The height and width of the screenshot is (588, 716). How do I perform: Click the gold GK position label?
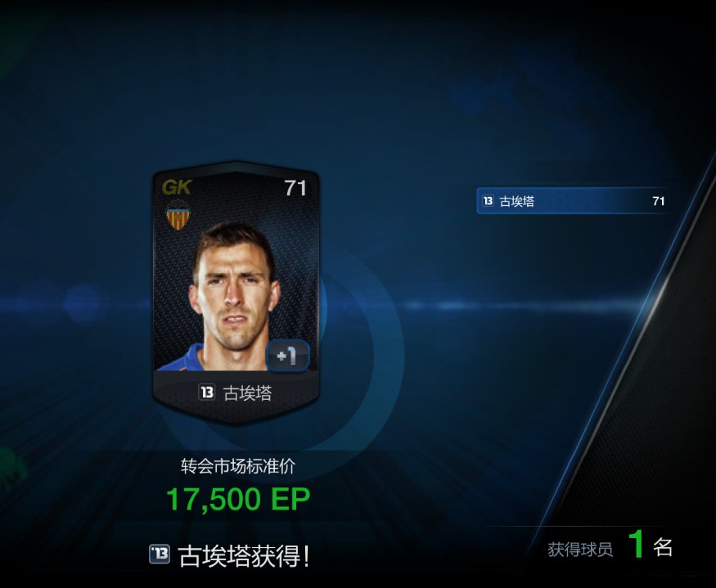point(177,187)
